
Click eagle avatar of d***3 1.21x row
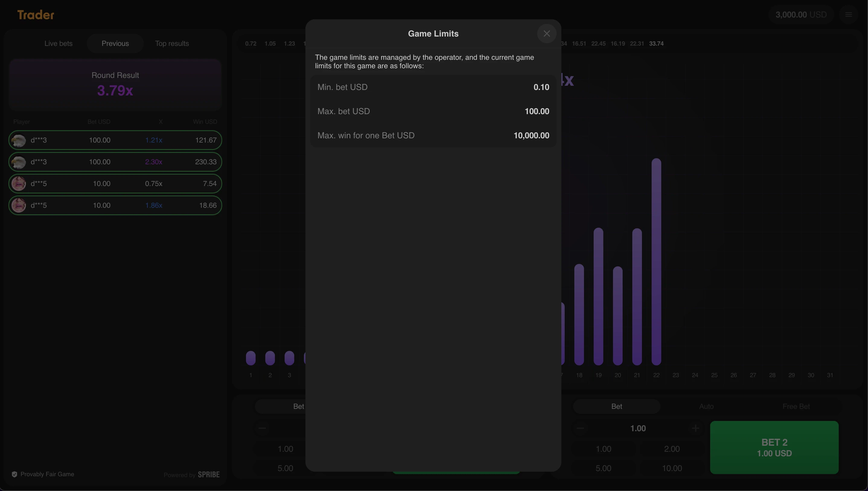coord(18,140)
